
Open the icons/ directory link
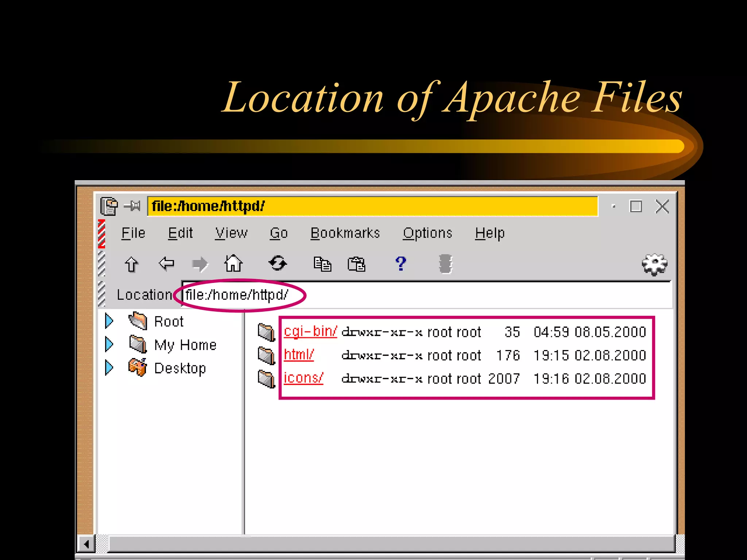click(x=303, y=378)
